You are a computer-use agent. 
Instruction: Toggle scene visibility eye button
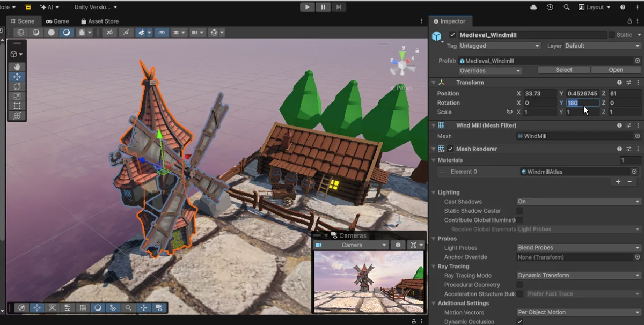pos(162,32)
